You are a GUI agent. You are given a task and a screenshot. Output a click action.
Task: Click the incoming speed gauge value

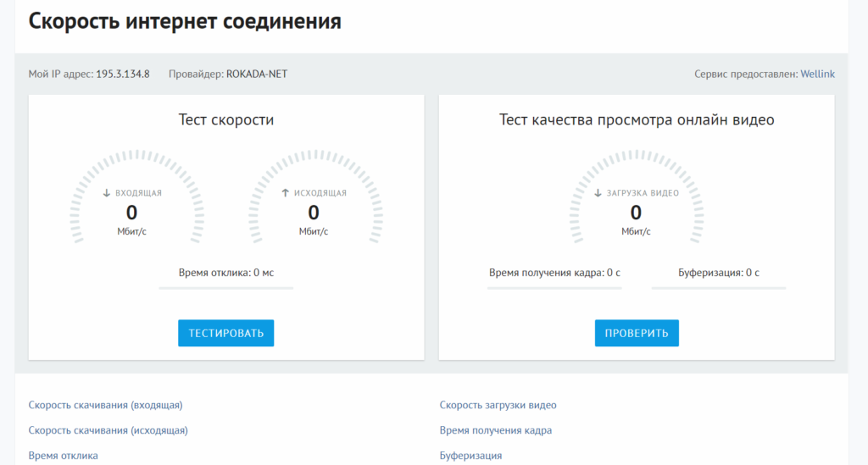(x=131, y=213)
